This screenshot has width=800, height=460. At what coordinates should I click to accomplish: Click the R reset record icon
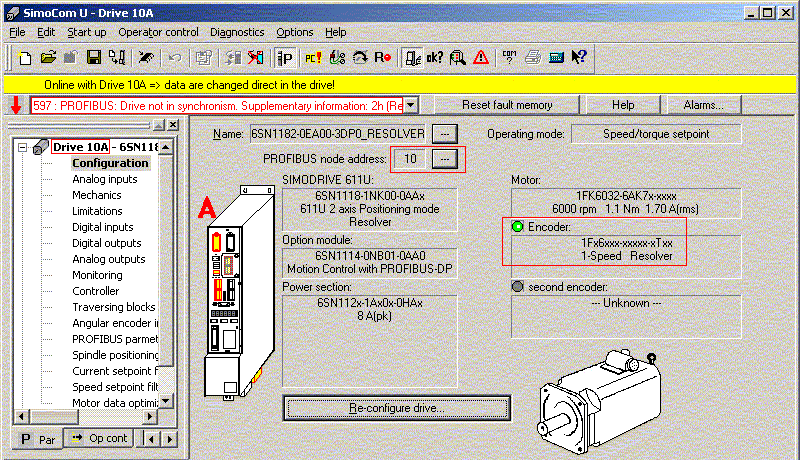(383, 58)
